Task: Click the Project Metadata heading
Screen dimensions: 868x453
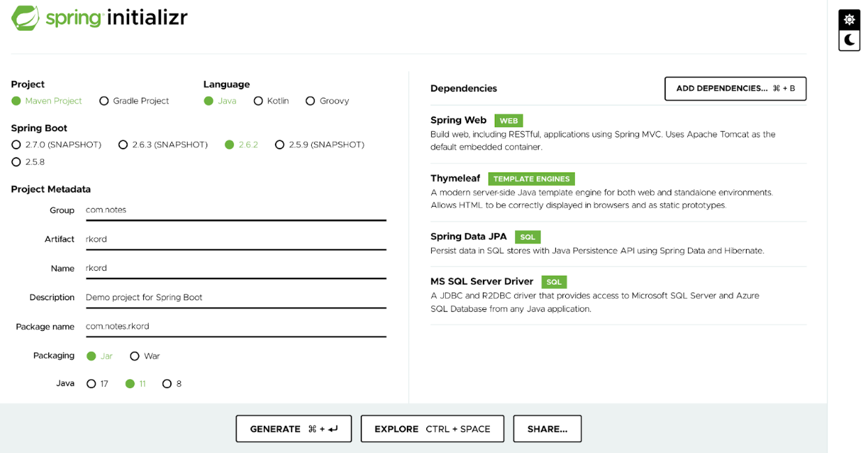Action: click(x=51, y=189)
